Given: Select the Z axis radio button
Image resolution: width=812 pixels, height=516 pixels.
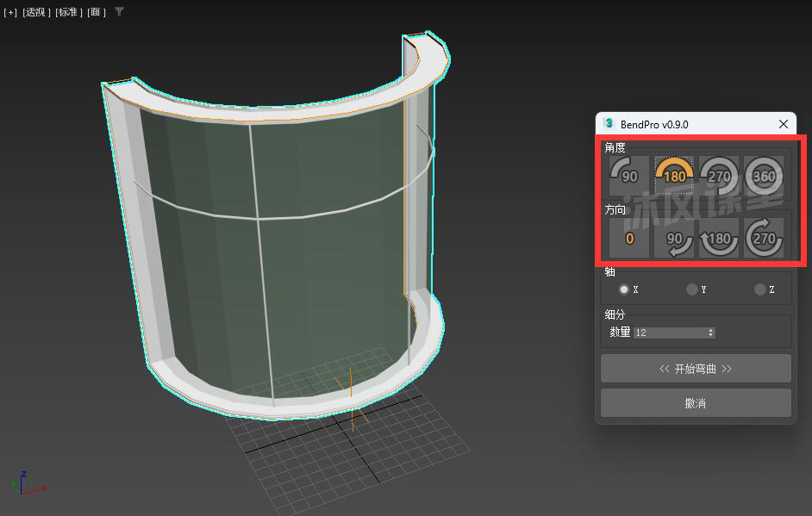Looking at the screenshot, I should (759, 289).
